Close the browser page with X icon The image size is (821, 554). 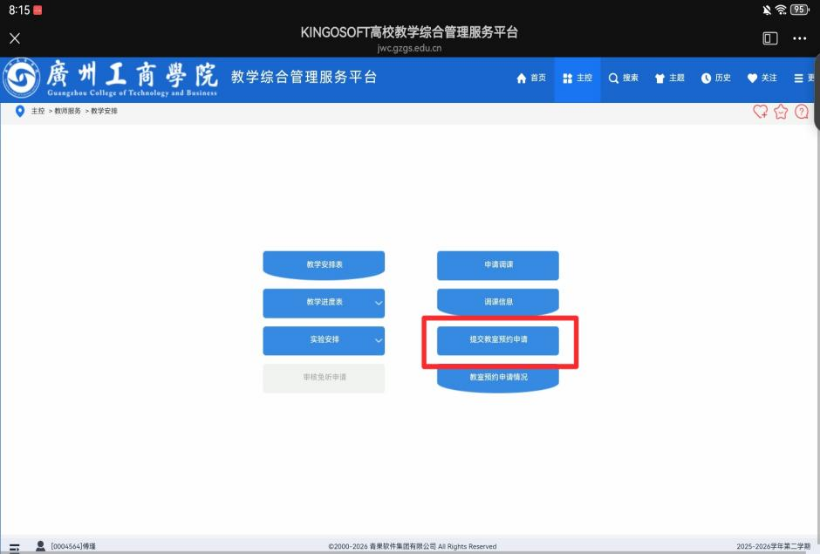pyautogui.click(x=15, y=39)
